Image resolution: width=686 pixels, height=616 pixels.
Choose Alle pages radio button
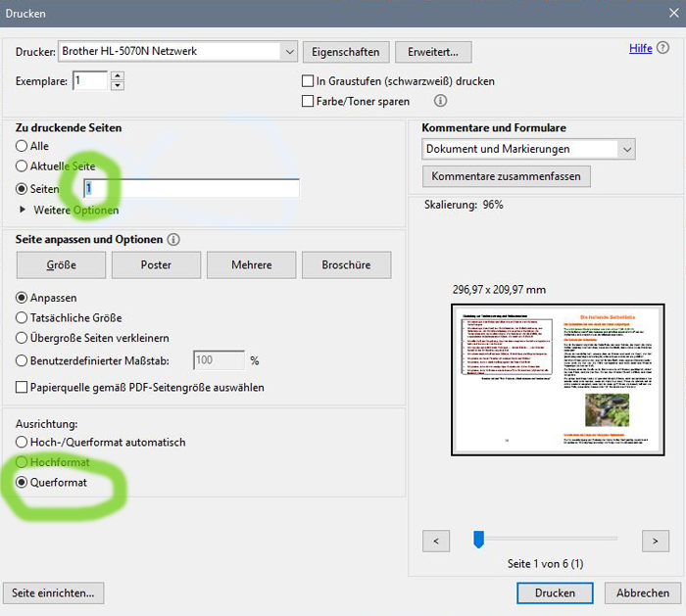(x=23, y=146)
